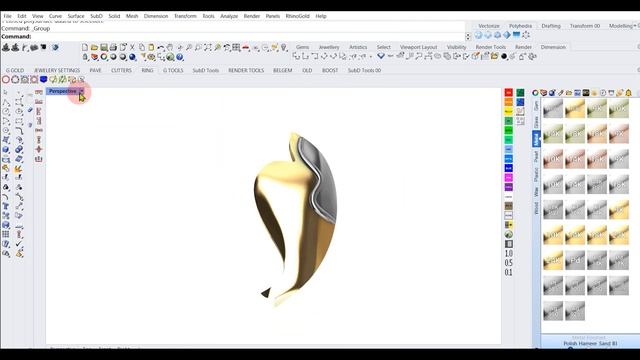Click the light bulb icon

click(x=284, y=47)
